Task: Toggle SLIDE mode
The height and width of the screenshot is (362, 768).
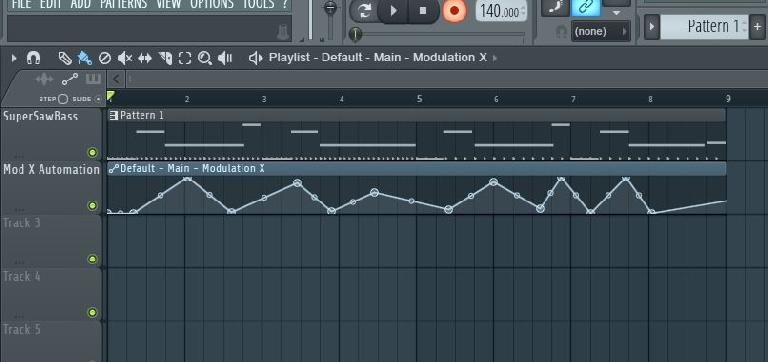Action: point(98,99)
